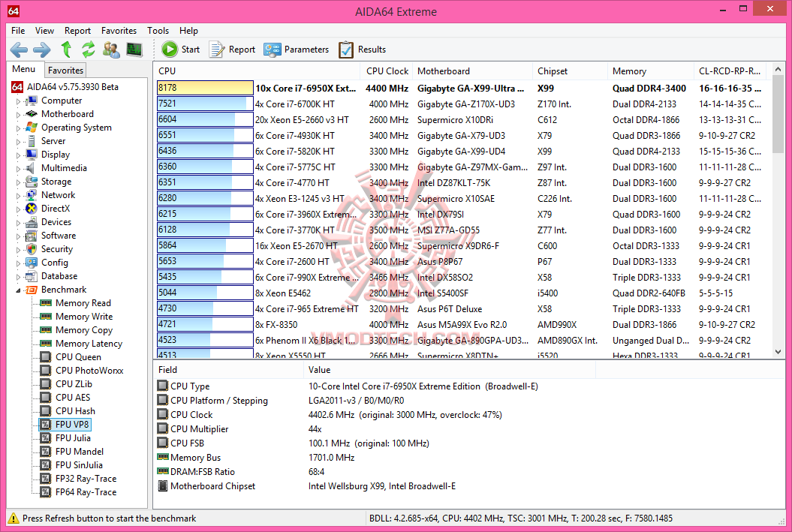792x532 pixels.
Task: Click the 5044 score bar
Action: point(205,293)
